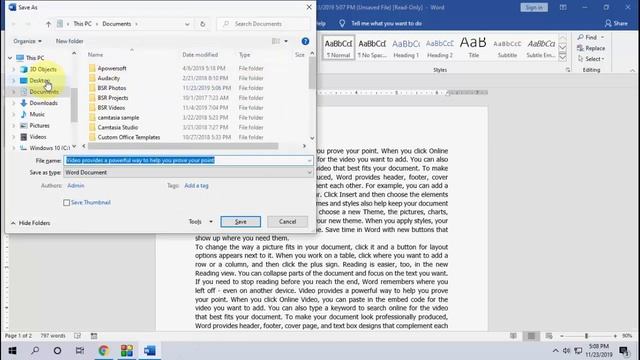Viewport: 640px width, 360px height.
Task: Click zoom slider in Word status bar
Action: 587,336
